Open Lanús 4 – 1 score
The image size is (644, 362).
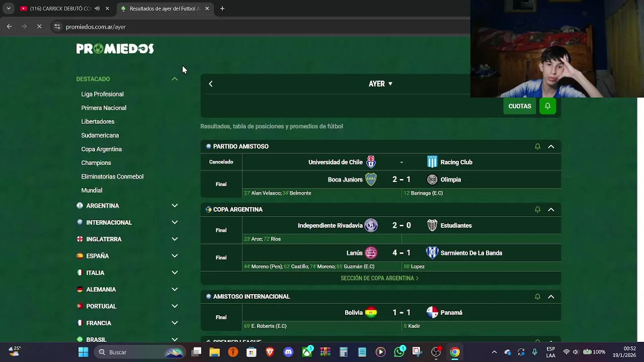401,253
